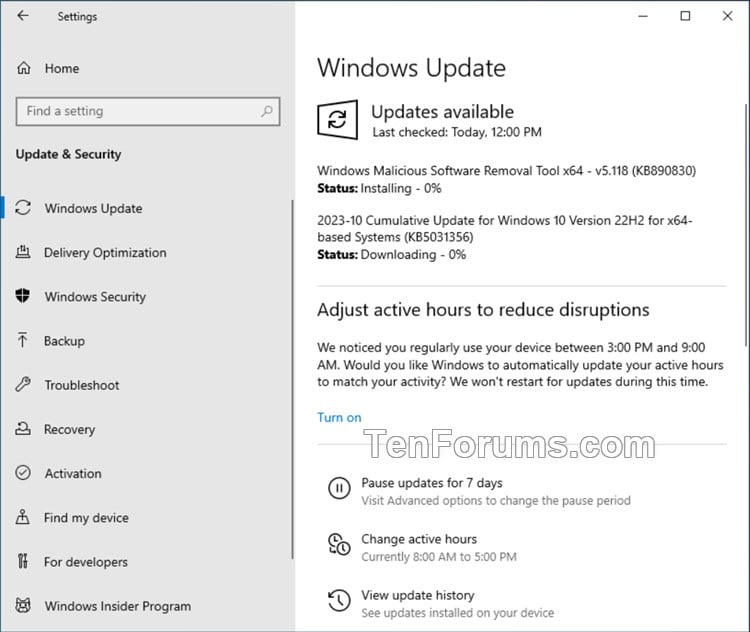Click the Find a setting search box
The height and width of the screenshot is (632, 750).
point(148,111)
